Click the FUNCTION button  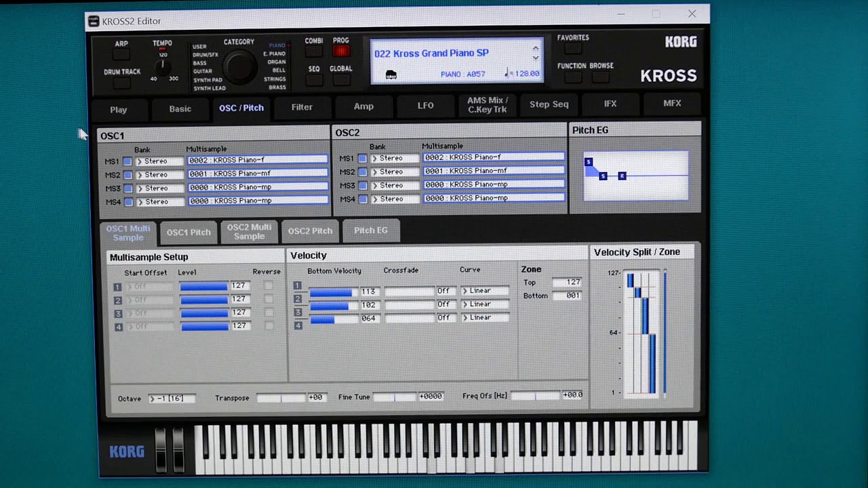point(573,77)
